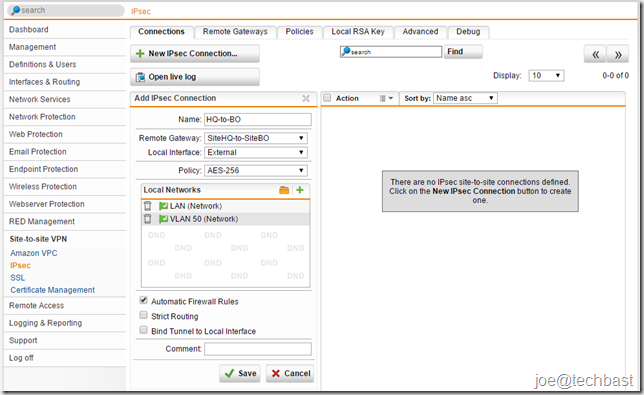
Task: Go to previous page with double left arrow
Action: coord(595,54)
